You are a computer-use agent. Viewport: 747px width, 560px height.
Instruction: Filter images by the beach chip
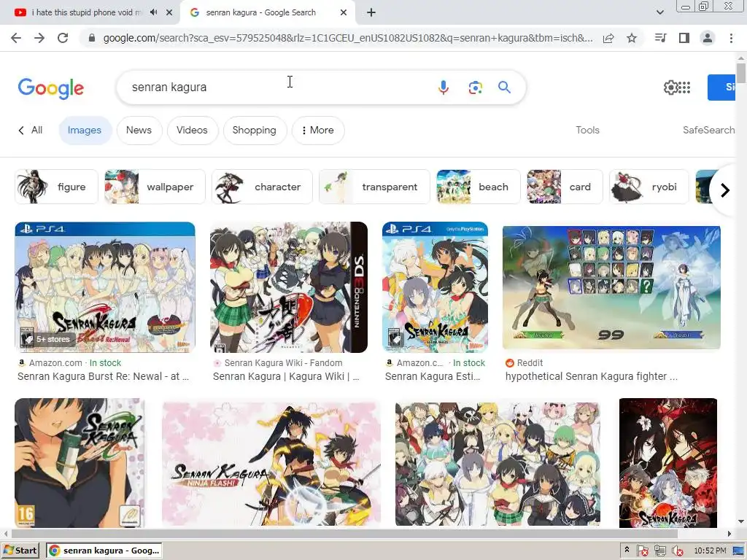[x=479, y=187]
